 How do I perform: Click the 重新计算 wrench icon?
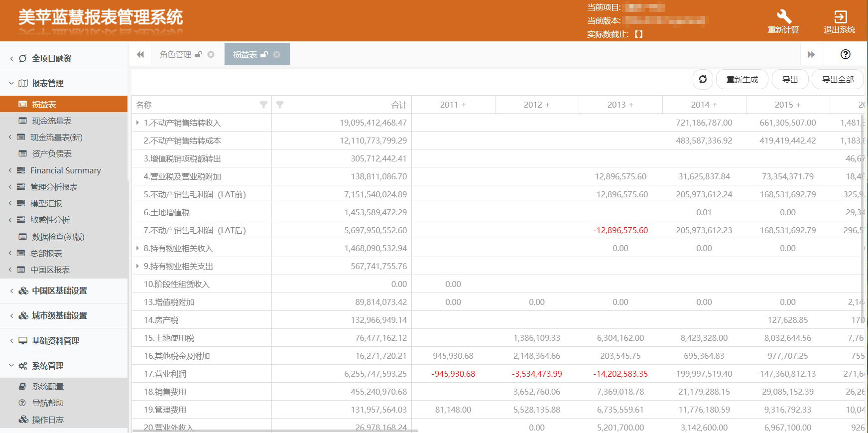783,16
